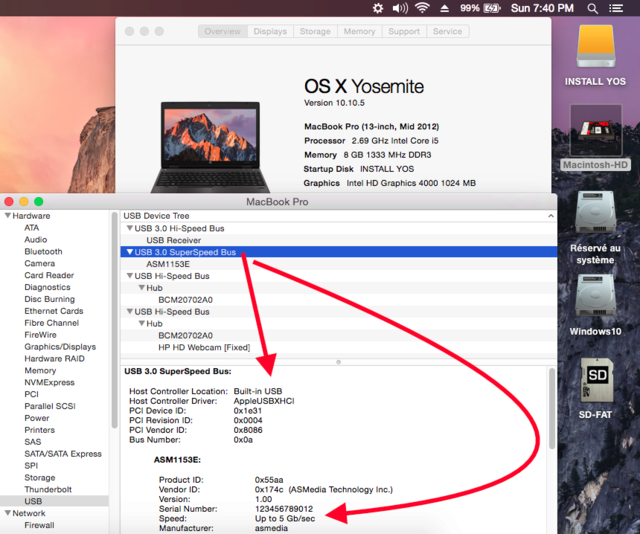The width and height of the screenshot is (640, 534).
Task: Select NVMExpress in the sidebar
Action: click(x=49, y=382)
